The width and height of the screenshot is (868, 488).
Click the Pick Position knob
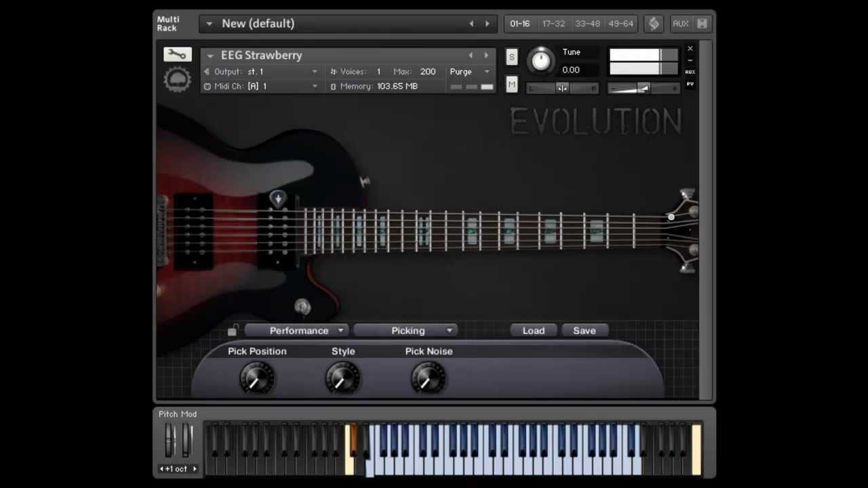pos(257,378)
